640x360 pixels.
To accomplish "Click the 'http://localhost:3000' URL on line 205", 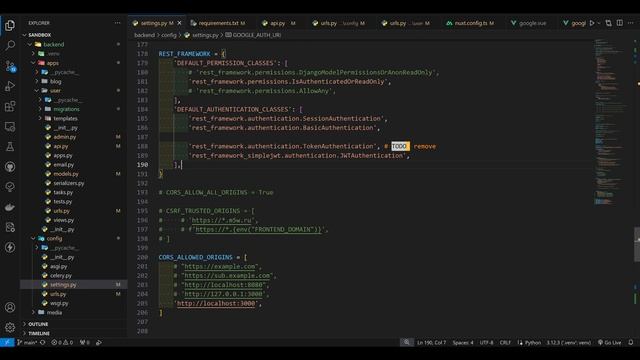I will point(216,303).
